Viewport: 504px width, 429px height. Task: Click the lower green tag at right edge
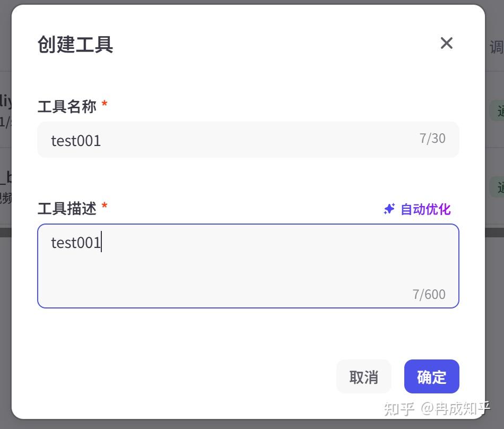[x=497, y=187]
